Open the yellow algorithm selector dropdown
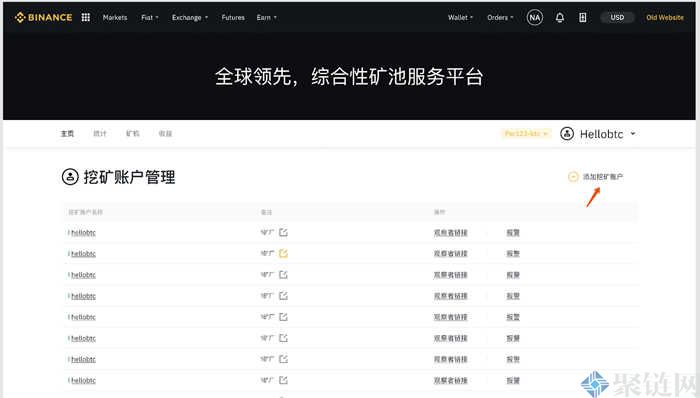The height and width of the screenshot is (398, 700). pyautogui.click(x=526, y=133)
